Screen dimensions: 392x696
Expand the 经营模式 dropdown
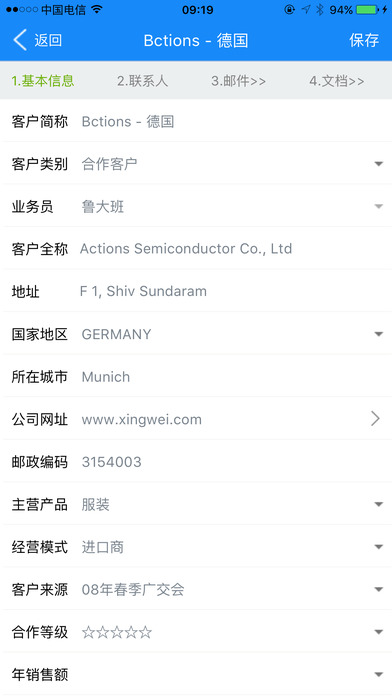[378, 547]
